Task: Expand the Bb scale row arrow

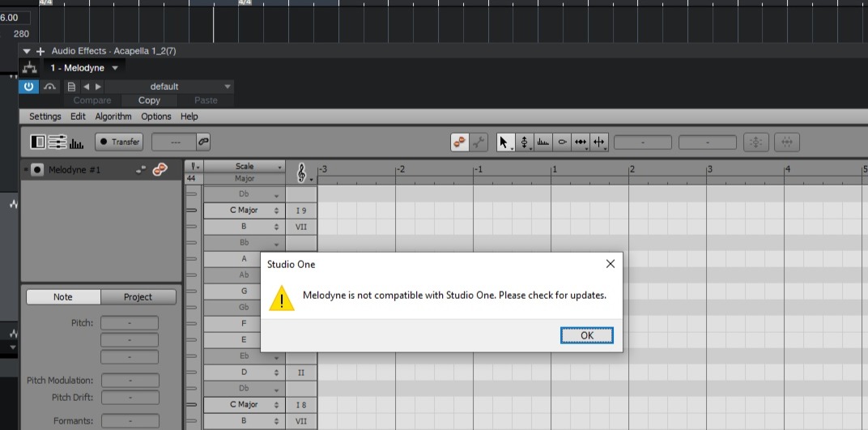Action: pos(276,243)
